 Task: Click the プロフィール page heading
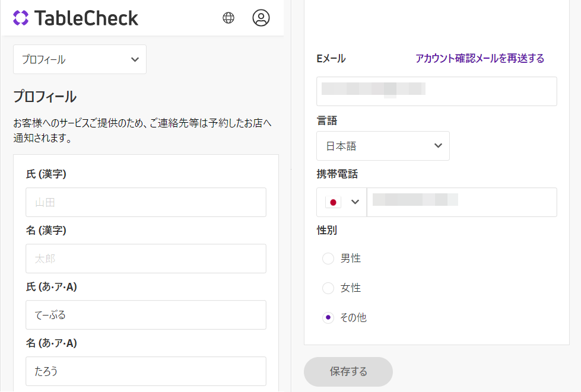click(x=45, y=97)
